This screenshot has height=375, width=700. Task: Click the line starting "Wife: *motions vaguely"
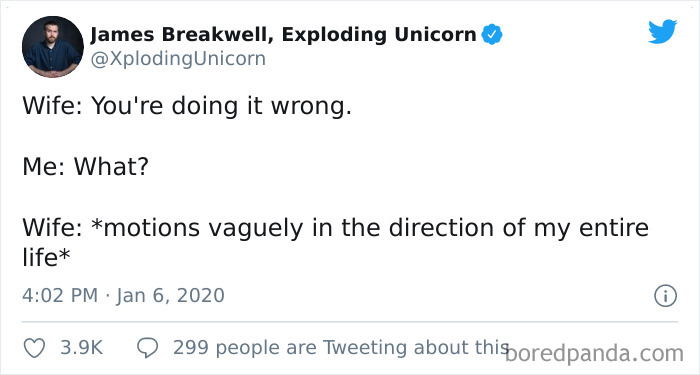pyautogui.click(x=335, y=228)
